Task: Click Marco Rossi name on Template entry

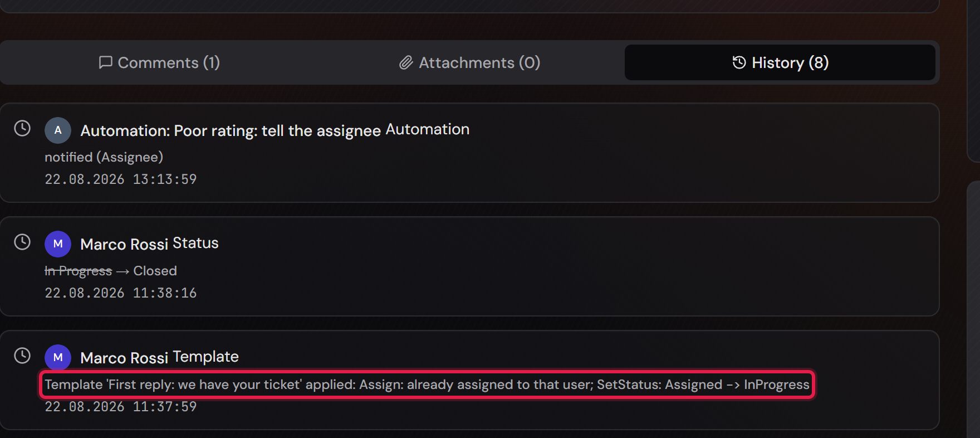Action: pyautogui.click(x=124, y=358)
